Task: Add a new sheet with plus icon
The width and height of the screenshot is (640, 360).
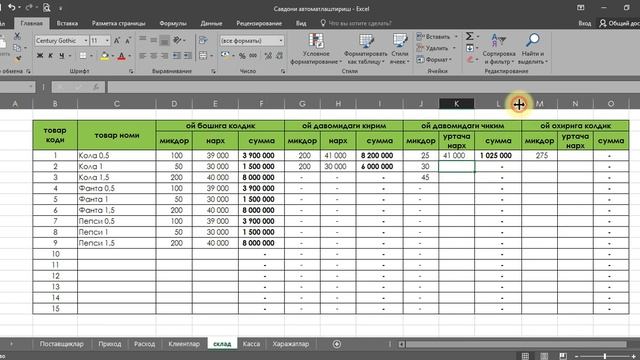Action: coord(337,344)
